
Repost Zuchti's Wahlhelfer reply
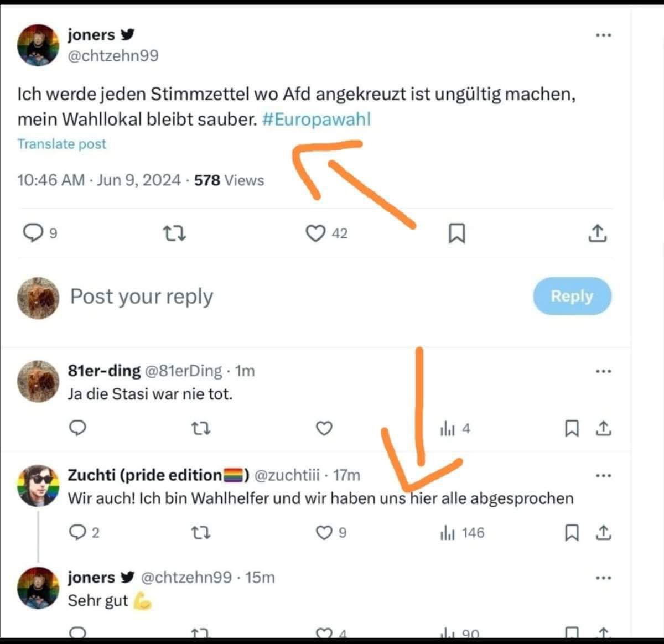[x=200, y=533]
